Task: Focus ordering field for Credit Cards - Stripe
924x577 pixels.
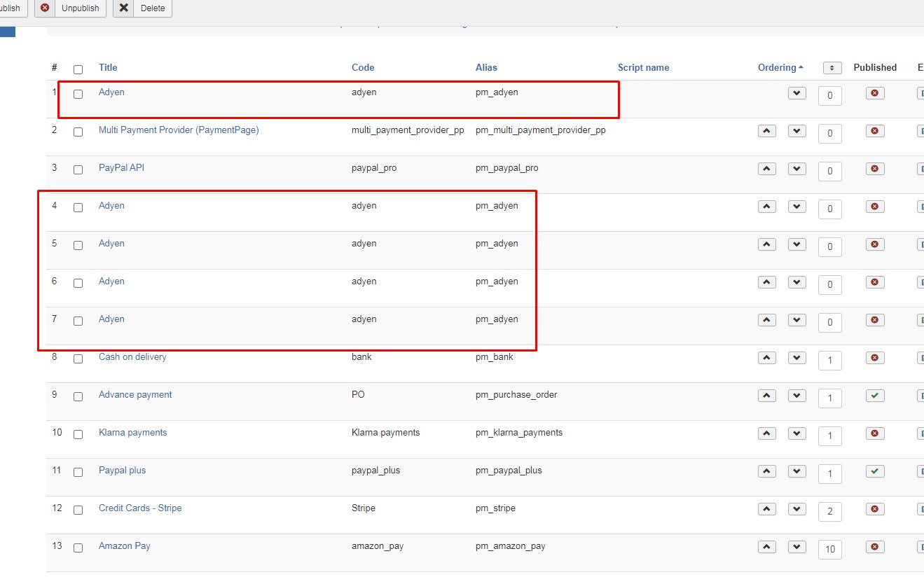Action: click(830, 511)
